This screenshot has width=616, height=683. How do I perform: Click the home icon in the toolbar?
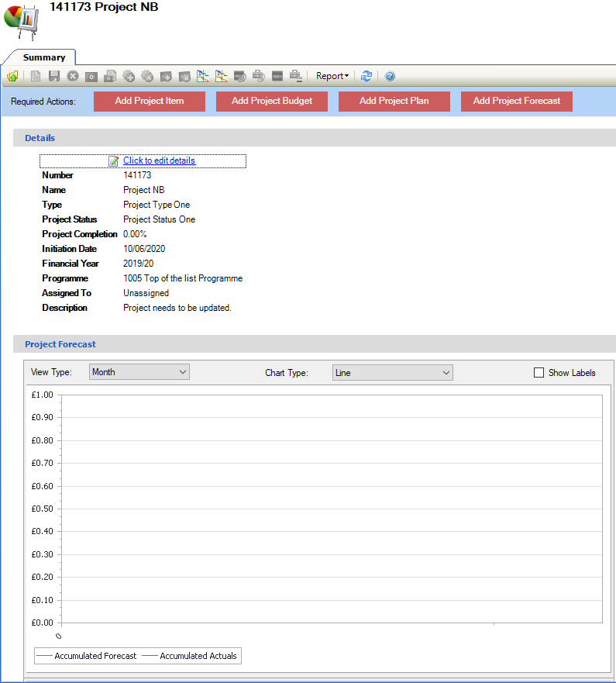(12, 76)
